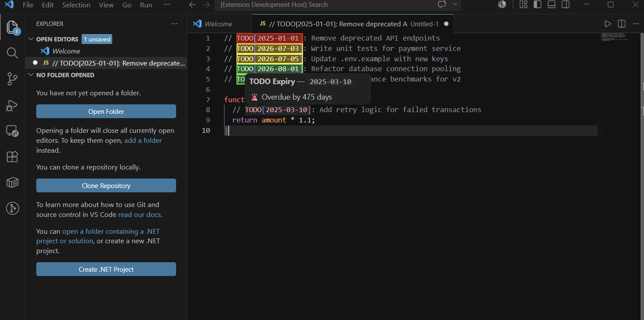Close Untitled-1 tab via unsaved dot

click(x=446, y=24)
